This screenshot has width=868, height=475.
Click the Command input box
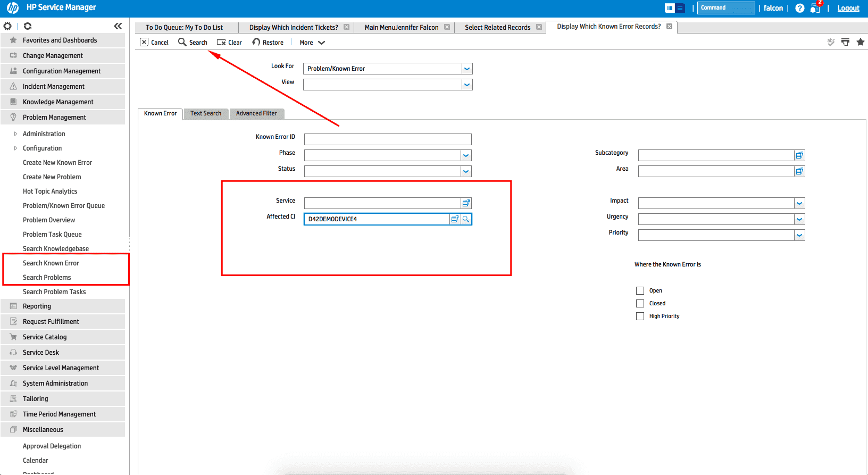coord(726,7)
